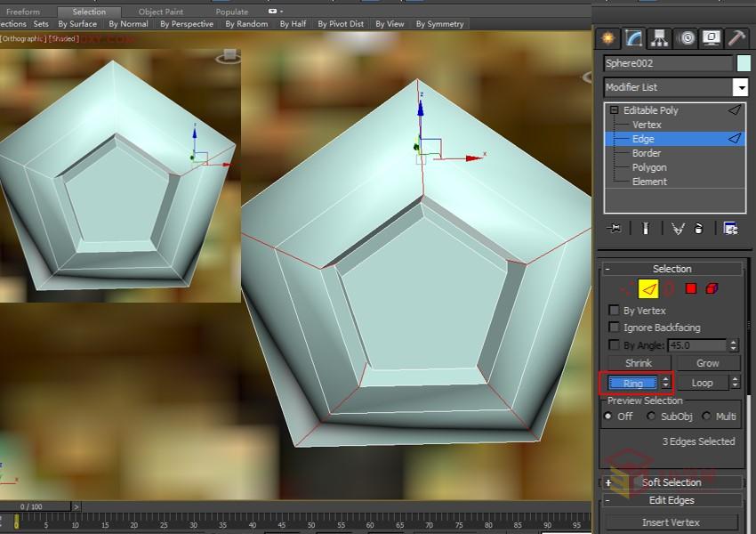Switch to the Modify panel
The image size is (756, 534).
(631, 37)
